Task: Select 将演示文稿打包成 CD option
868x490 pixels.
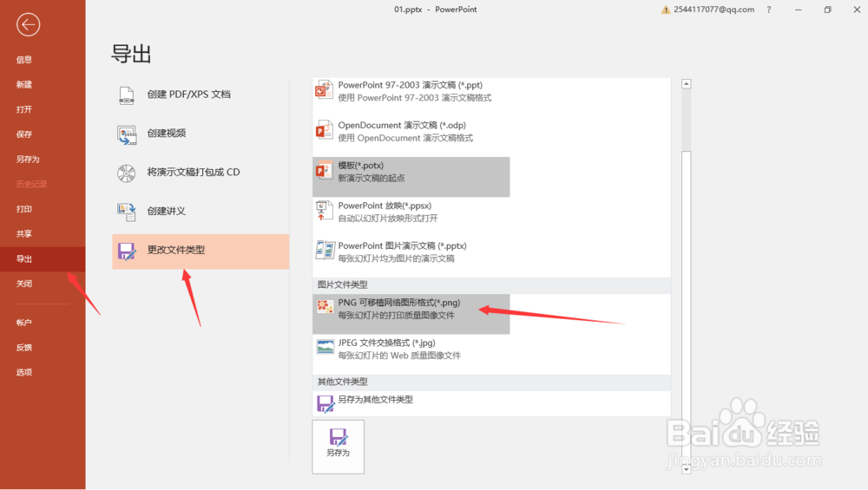Action: click(201, 173)
